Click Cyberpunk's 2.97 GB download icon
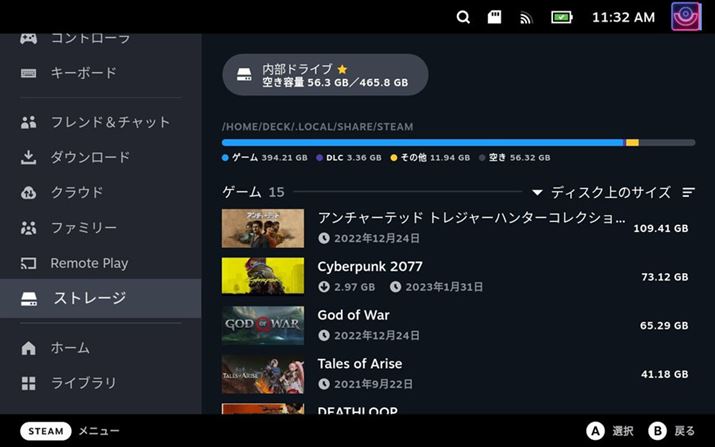This screenshot has height=447, width=715. [324, 287]
